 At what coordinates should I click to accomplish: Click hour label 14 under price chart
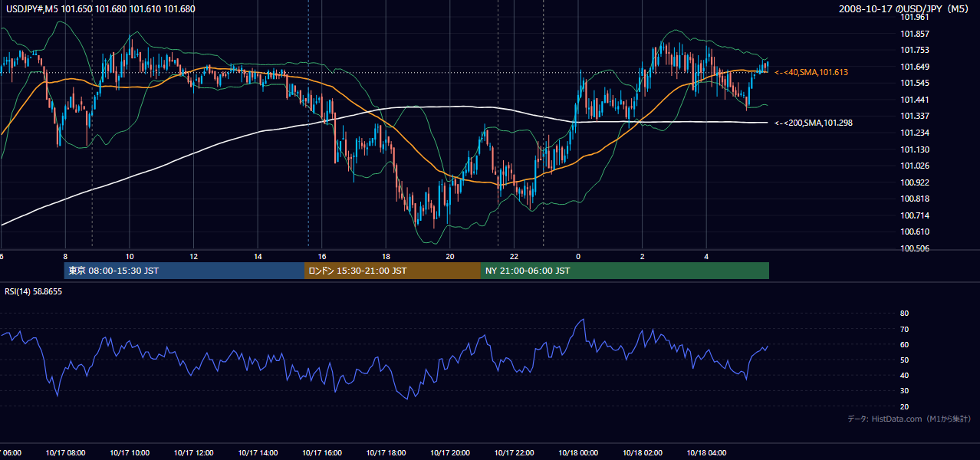point(258,257)
